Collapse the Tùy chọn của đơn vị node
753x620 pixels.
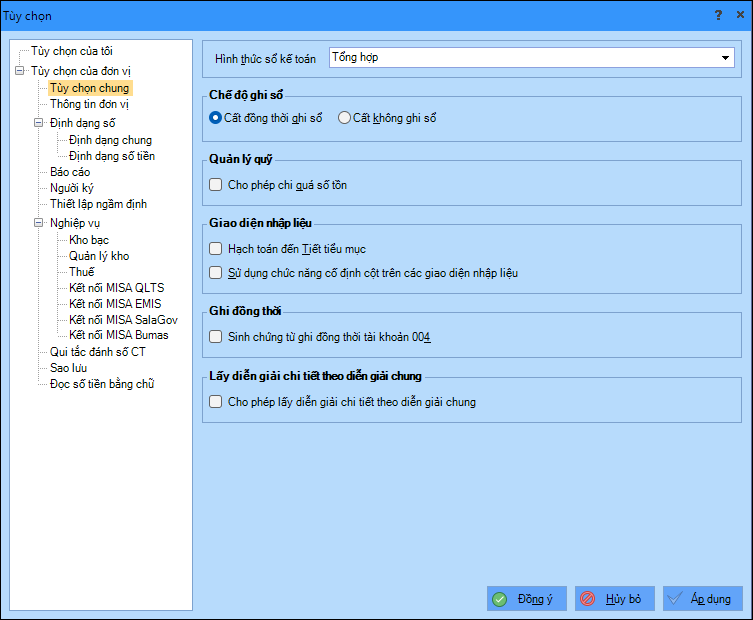tap(20, 71)
